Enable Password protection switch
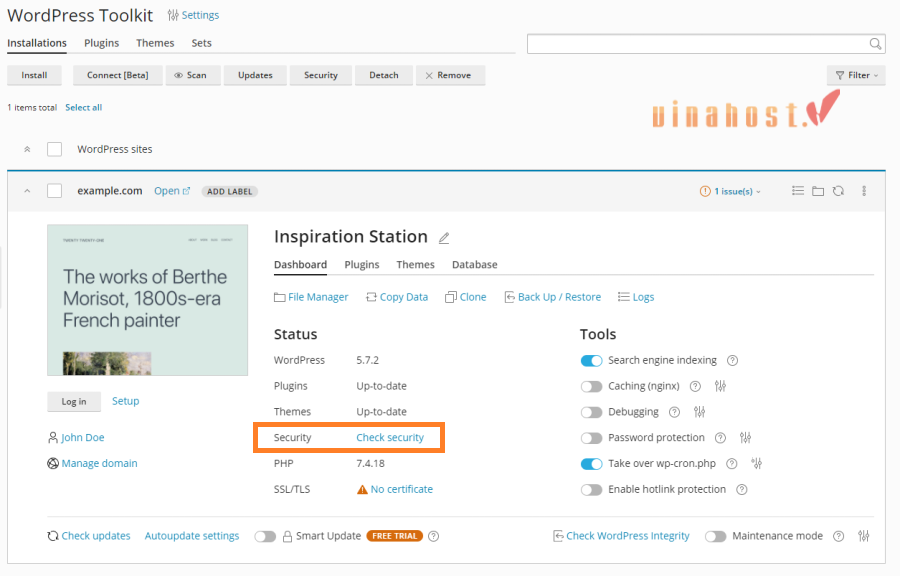 591,438
